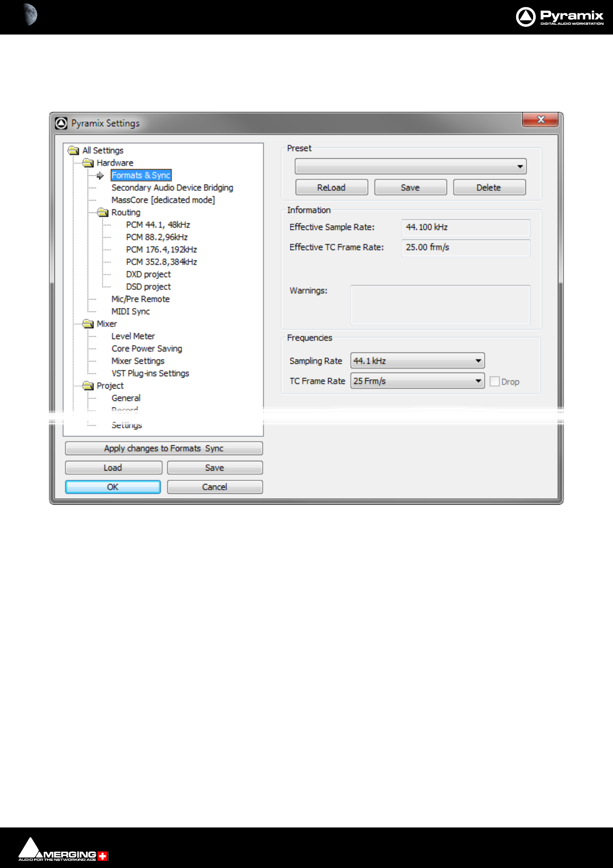Click the Warnings text box
613x868 pixels.
pos(440,305)
